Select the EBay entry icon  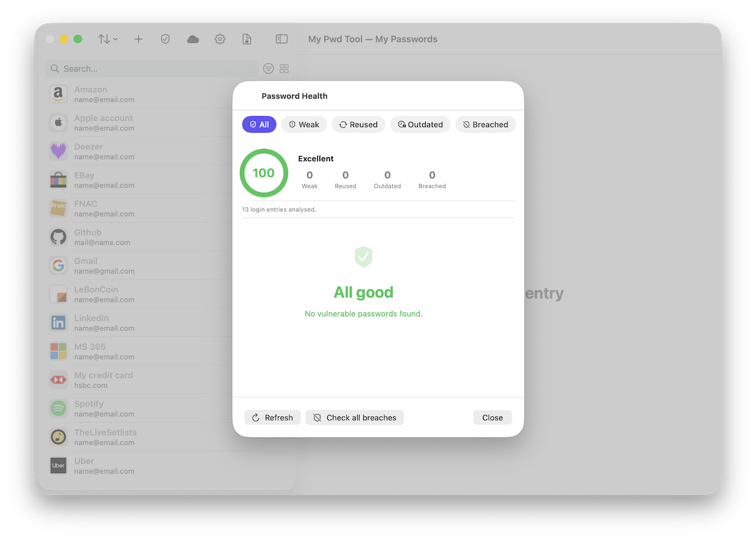coord(58,180)
